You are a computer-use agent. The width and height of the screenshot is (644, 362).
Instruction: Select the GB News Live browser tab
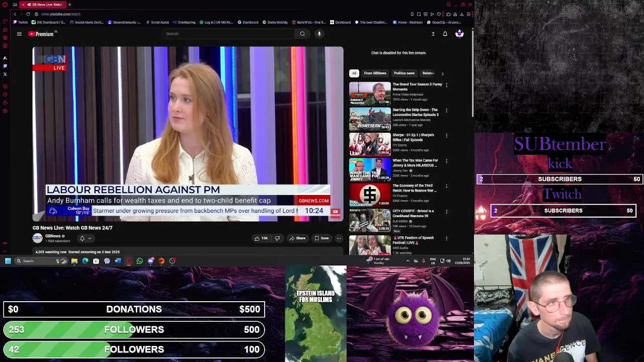(x=43, y=5)
